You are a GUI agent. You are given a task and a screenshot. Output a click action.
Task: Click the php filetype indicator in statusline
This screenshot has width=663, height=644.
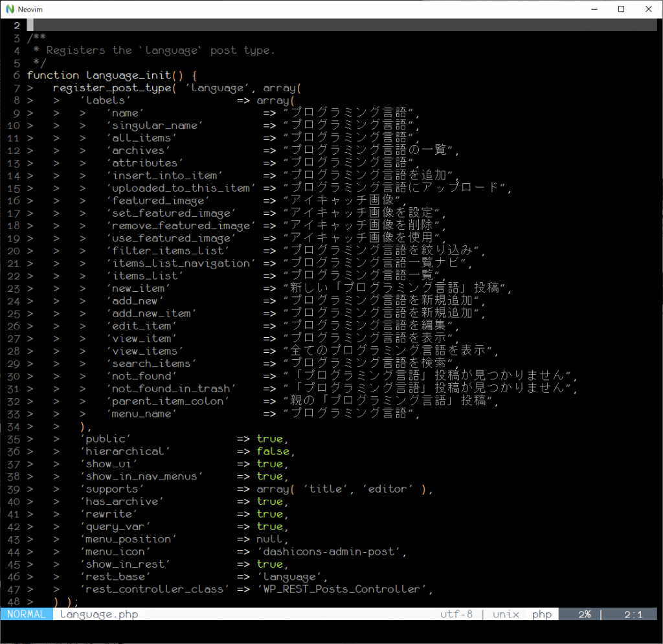point(541,614)
